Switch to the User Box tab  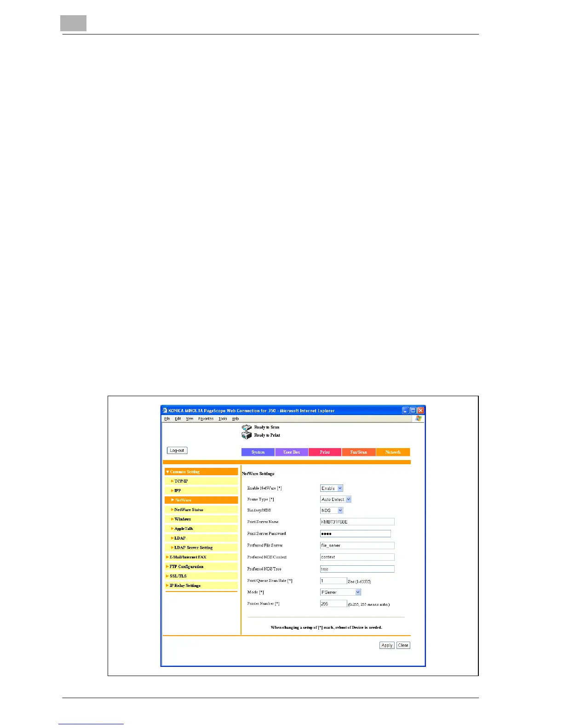pyautogui.click(x=292, y=452)
